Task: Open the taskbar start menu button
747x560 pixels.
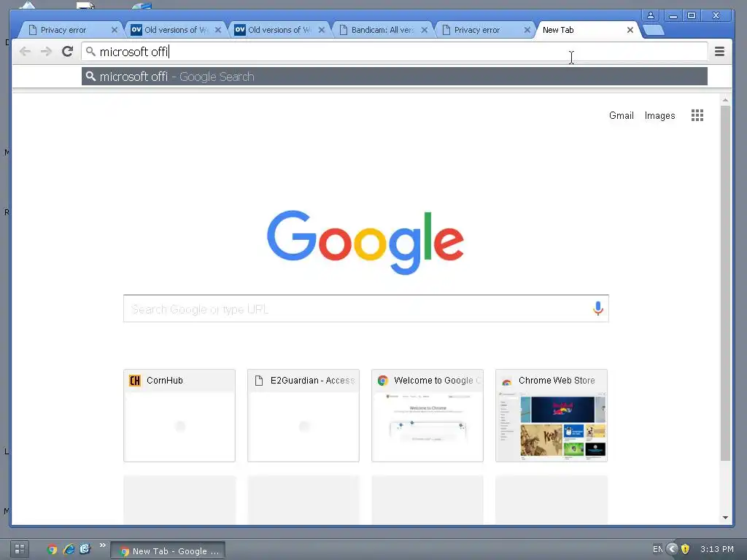Action: (x=20, y=549)
